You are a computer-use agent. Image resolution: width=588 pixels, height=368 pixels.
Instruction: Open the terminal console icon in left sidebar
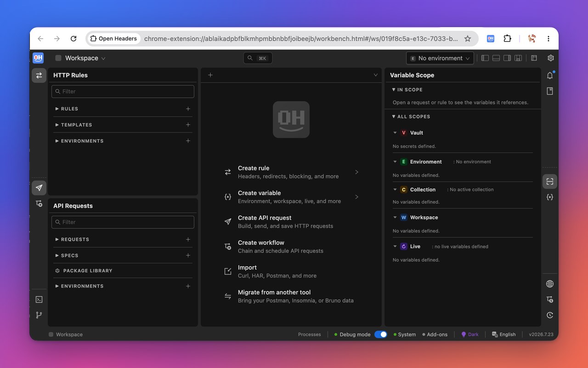[39, 299]
